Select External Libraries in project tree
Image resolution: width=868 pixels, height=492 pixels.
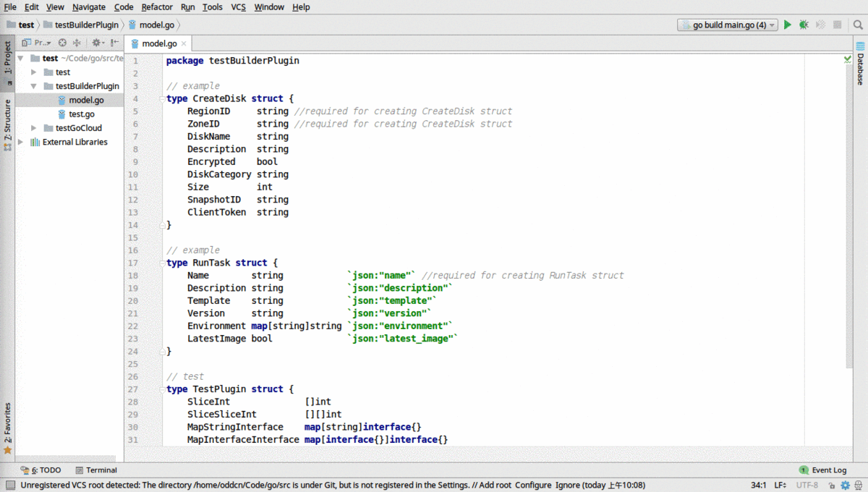(69, 142)
